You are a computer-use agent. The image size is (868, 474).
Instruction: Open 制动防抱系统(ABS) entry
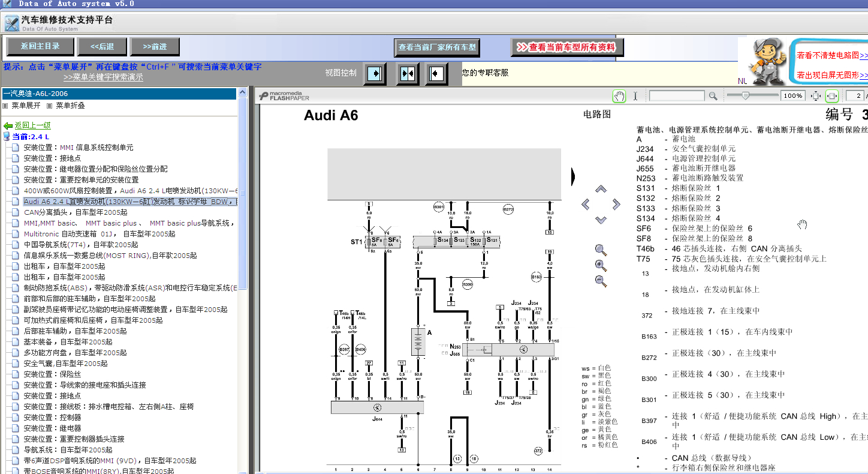pos(131,288)
